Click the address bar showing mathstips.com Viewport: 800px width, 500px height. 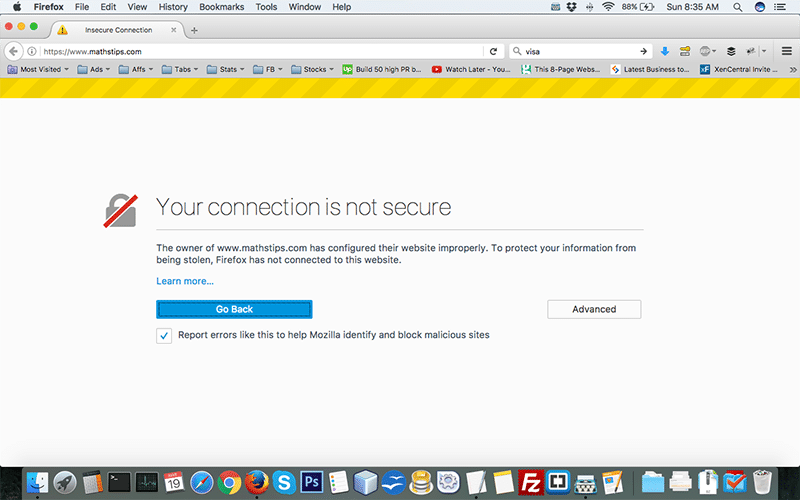point(260,52)
